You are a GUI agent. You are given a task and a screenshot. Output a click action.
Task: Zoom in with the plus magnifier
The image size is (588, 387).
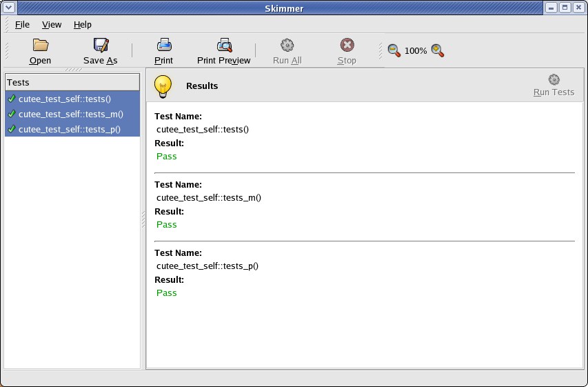438,50
